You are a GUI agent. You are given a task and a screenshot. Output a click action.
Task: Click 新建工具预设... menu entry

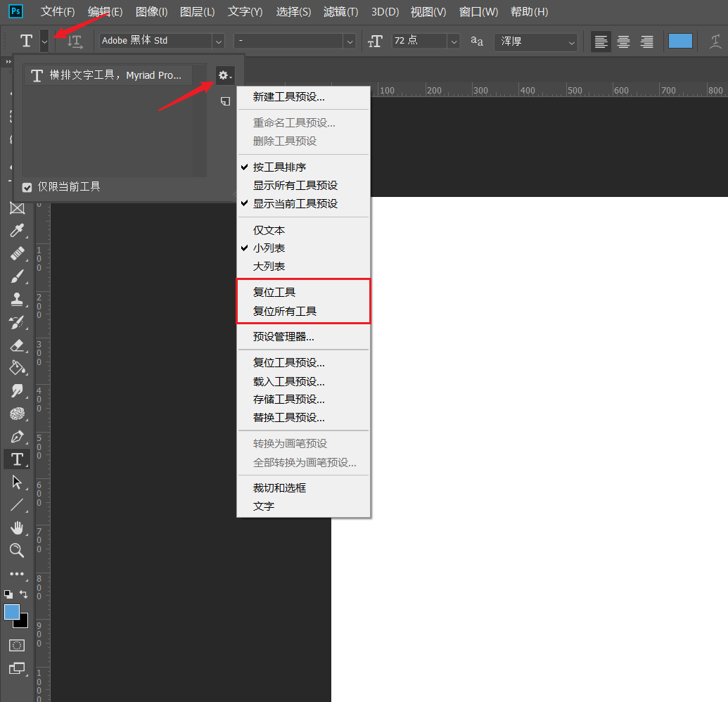point(288,97)
